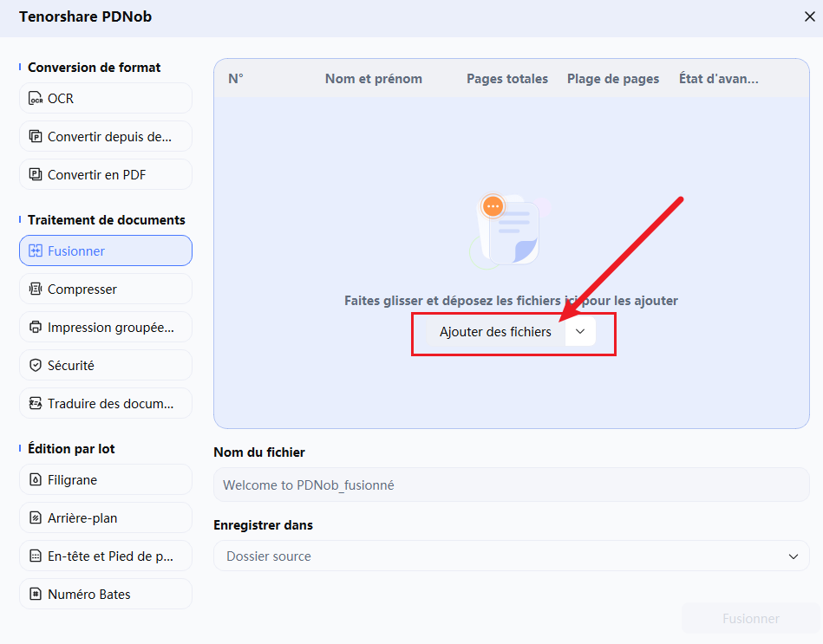The image size is (823, 644).
Task: Click the Pages totales column header
Action: tap(507, 79)
